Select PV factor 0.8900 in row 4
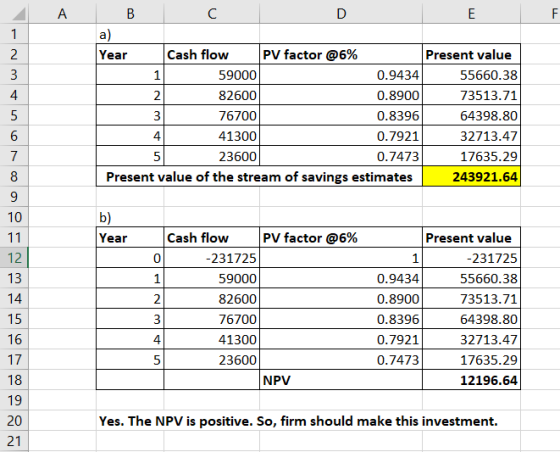 tap(341, 95)
